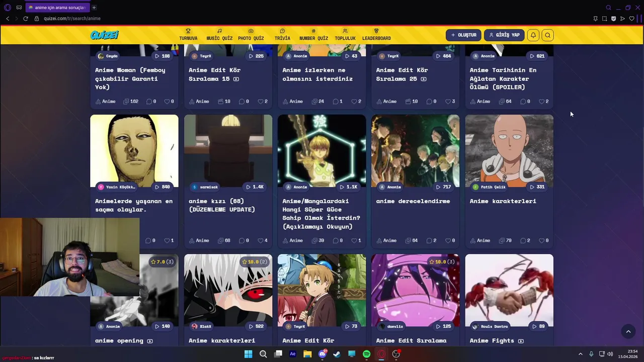The width and height of the screenshot is (644, 362).
Task: Show hidden system tray icons
Action: (580, 354)
